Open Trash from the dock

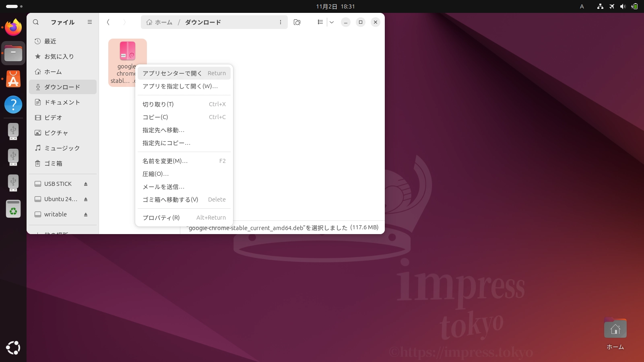click(13, 209)
